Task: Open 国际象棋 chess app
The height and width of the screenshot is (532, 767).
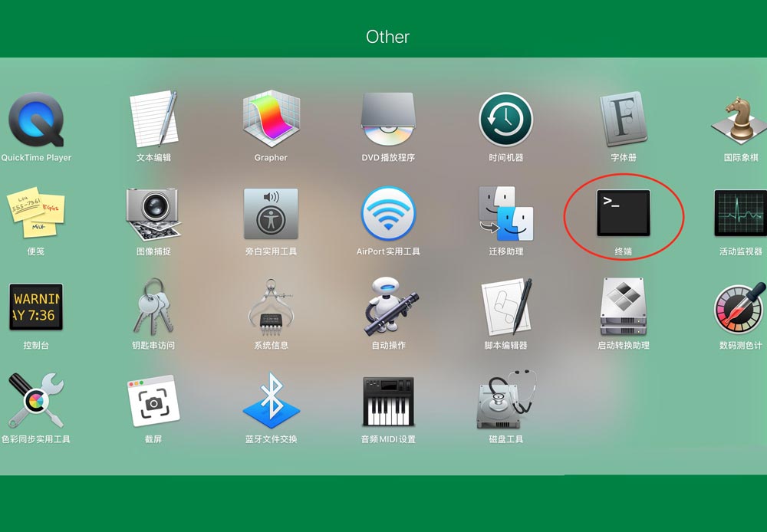Action: 741,119
